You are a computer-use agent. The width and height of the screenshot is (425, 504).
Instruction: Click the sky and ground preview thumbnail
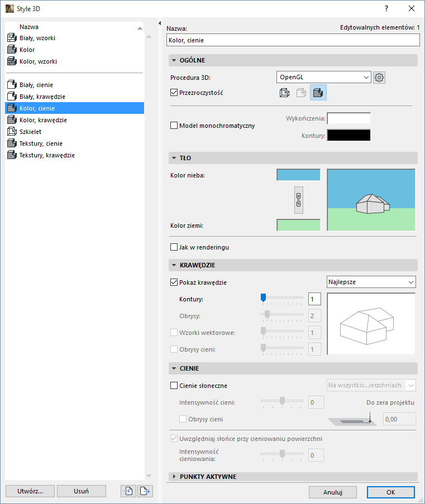tap(371, 200)
